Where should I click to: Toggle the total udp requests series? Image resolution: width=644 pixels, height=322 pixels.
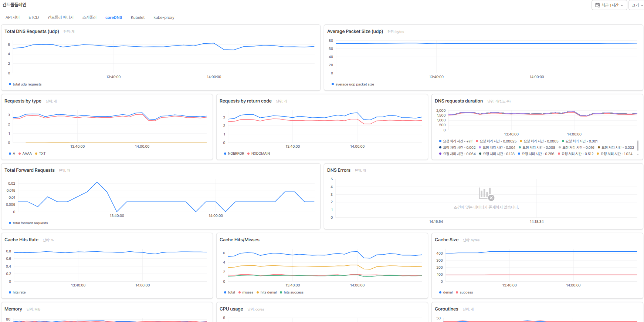(25, 84)
